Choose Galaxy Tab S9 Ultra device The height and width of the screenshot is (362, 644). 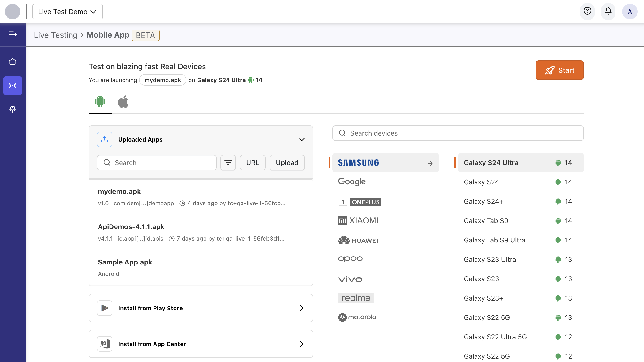(x=521, y=240)
